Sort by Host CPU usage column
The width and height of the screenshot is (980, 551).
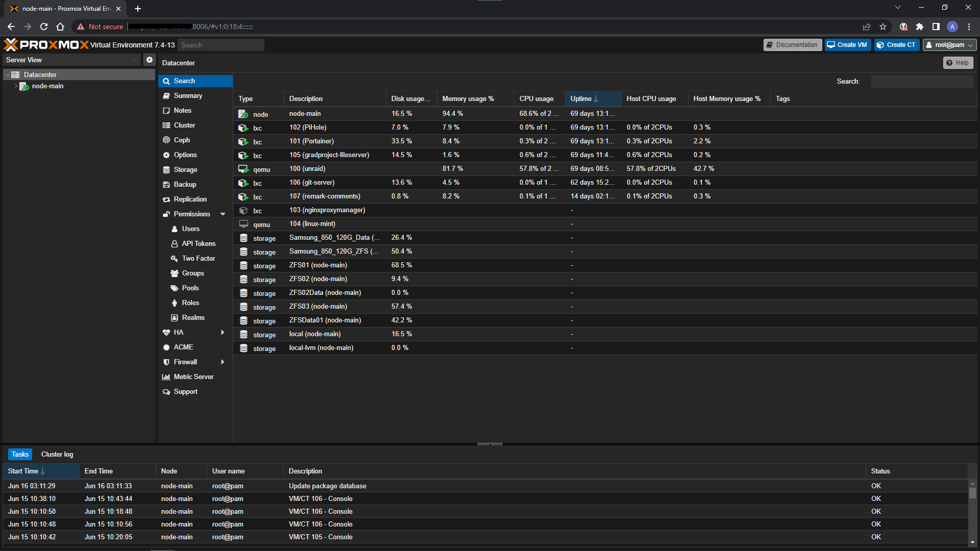(x=655, y=99)
